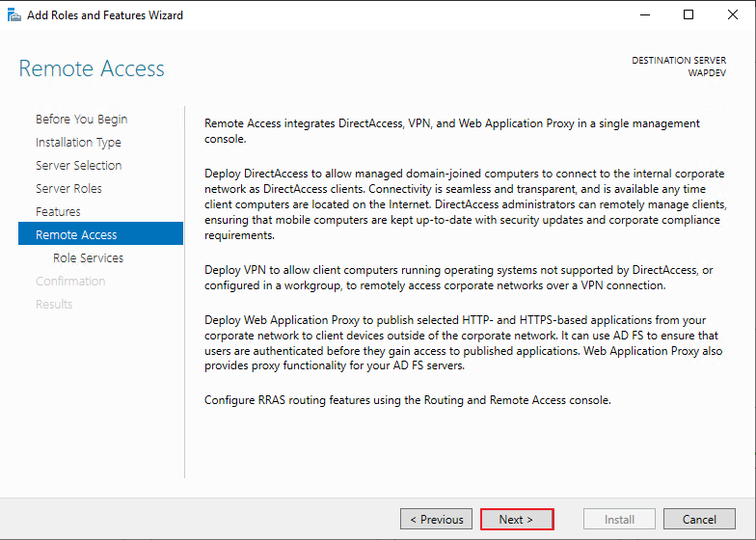Open the Before You Begin step

(81, 120)
